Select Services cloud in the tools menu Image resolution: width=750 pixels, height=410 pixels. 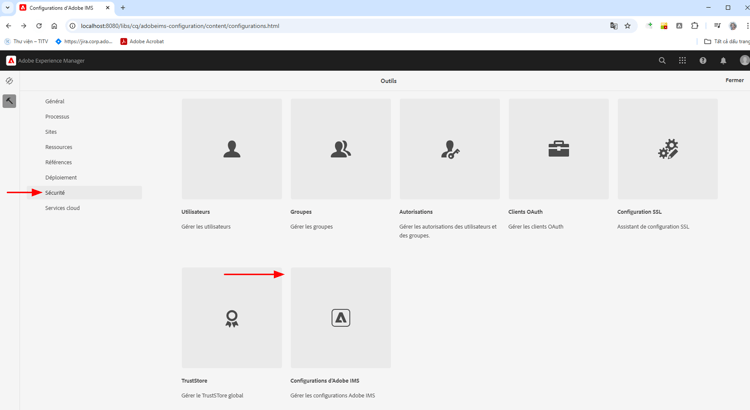coord(62,208)
